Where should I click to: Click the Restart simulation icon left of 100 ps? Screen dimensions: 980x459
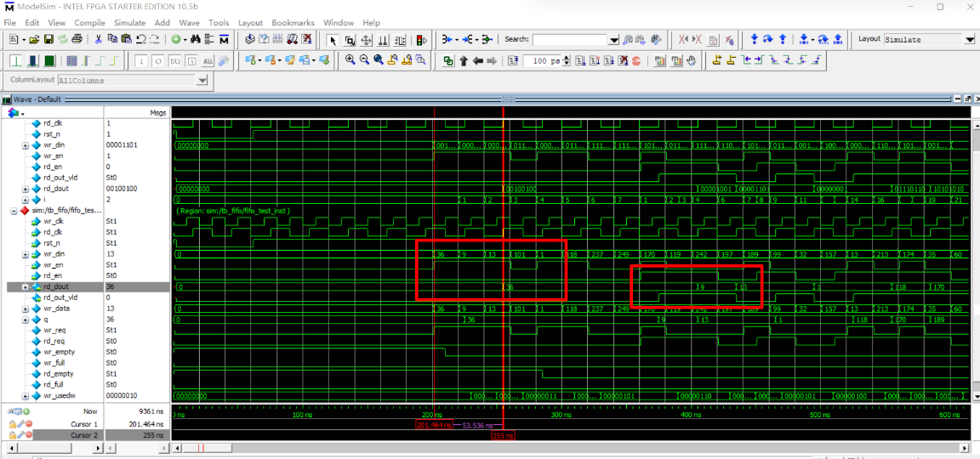coord(513,60)
